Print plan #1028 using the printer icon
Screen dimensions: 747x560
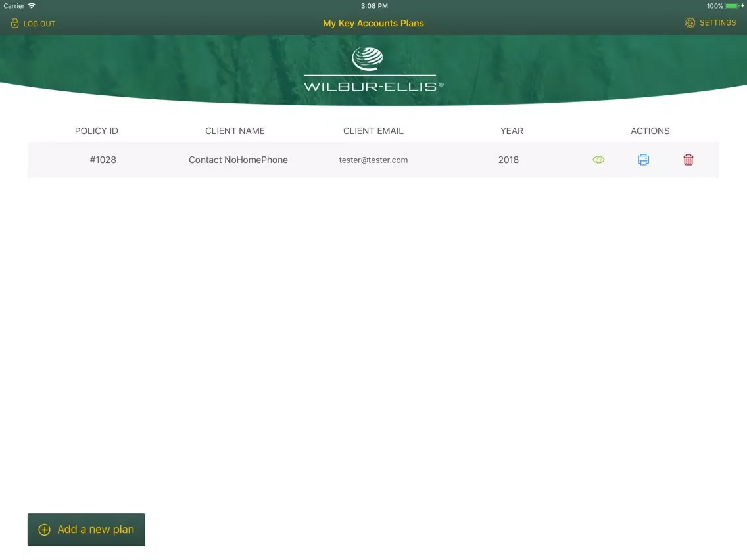point(643,160)
